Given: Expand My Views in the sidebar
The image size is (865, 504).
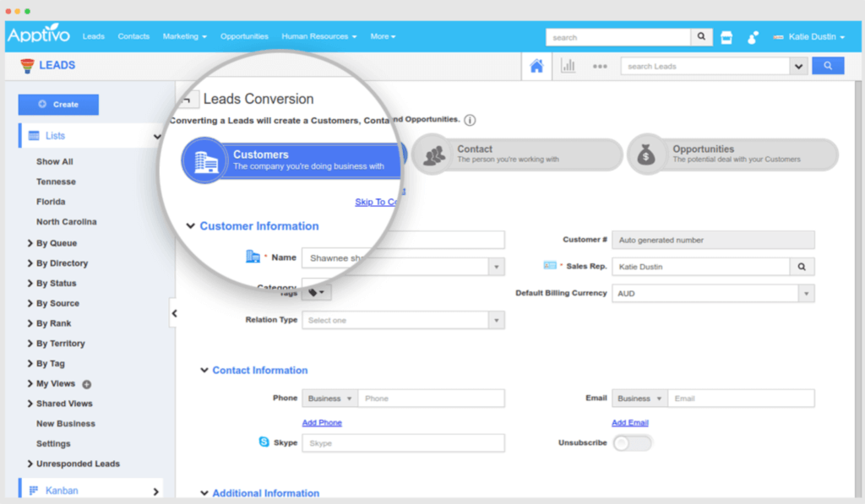Looking at the screenshot, I should 55,383.
